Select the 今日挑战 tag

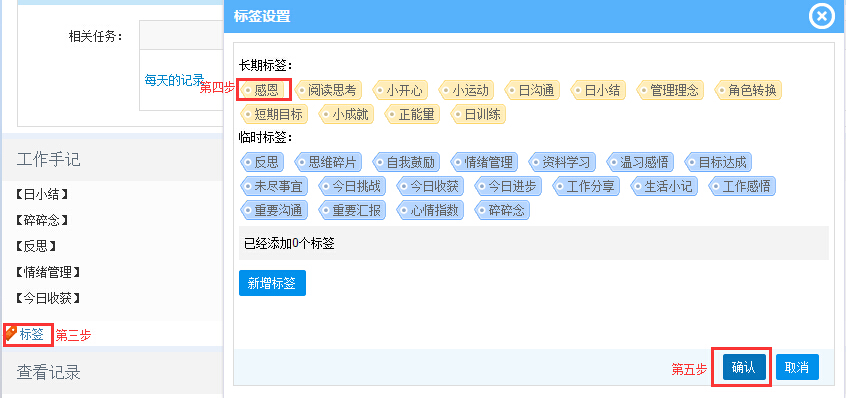click(352, 186)
